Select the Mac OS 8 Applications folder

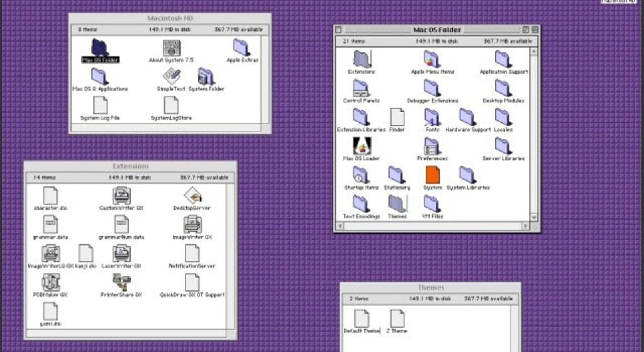[x=100, y=76]
